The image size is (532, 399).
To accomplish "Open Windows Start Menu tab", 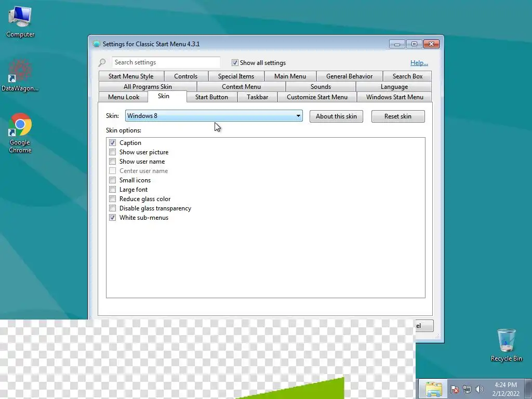I will point(395,97).
